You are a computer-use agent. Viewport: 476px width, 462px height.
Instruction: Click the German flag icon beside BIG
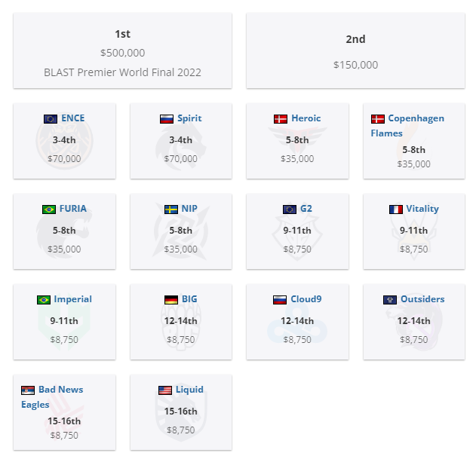pos(171,299)
